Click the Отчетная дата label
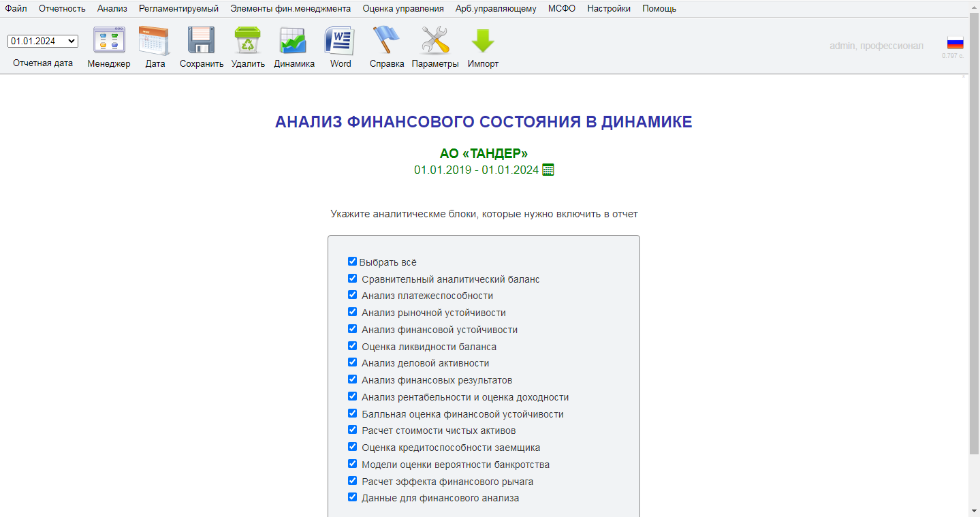The image size is (980, 517). click(43, 63)
